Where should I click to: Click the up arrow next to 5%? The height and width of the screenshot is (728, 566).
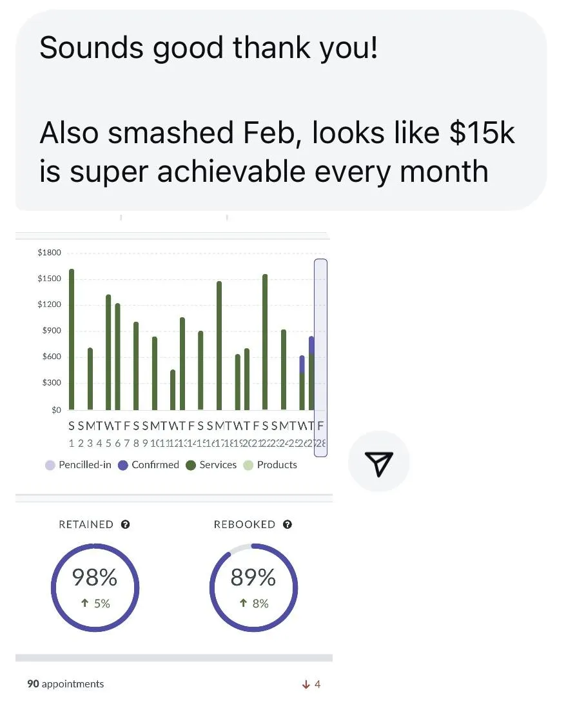click(x=84, y=603)
